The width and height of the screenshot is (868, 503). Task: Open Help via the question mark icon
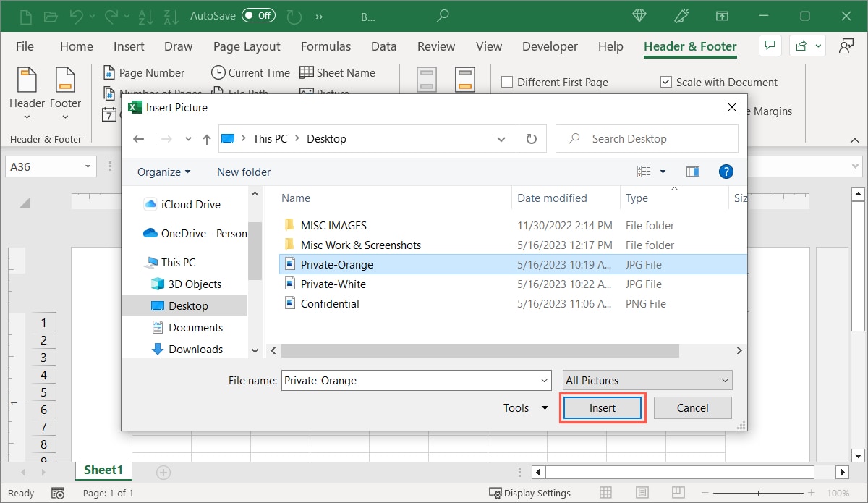tap(726, 172)
